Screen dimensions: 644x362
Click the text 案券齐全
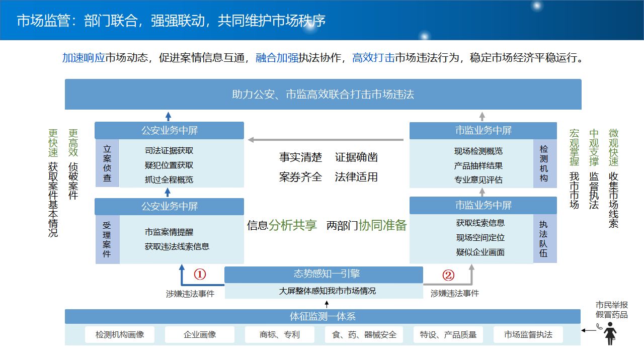point(300,177)
